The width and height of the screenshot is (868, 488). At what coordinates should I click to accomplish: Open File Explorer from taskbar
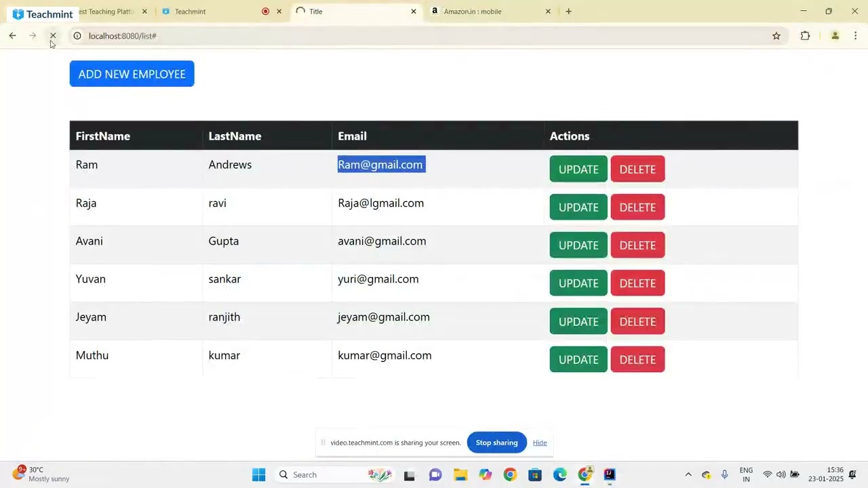[x=460, y=474]
